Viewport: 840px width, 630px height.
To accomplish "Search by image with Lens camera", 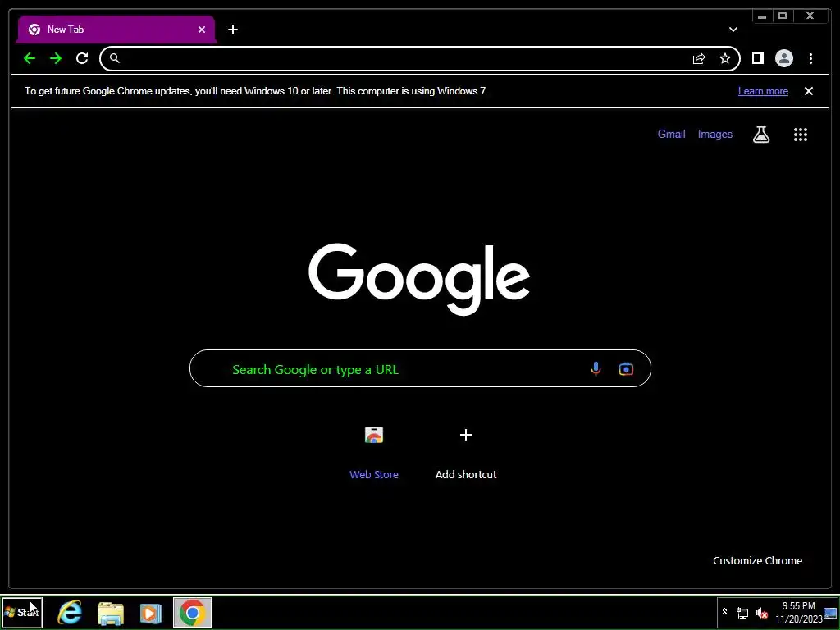I will pos(626,368).
